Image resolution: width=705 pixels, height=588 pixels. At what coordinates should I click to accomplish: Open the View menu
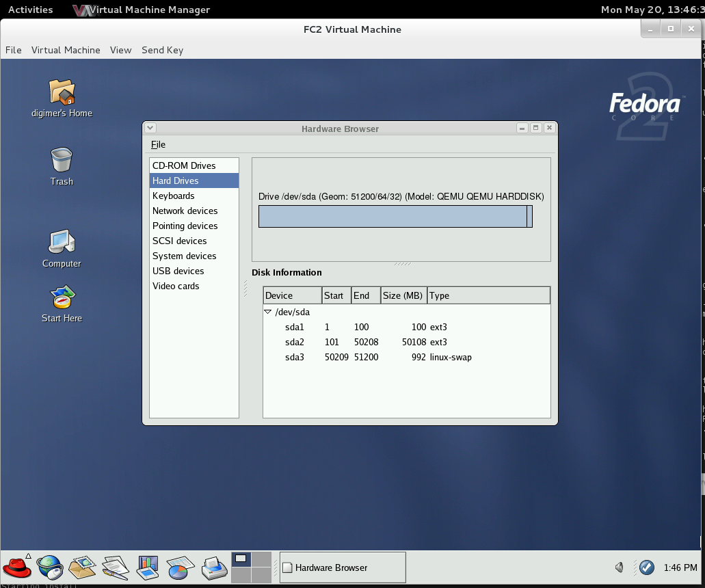pyautogui.click(x=120, y=50)
